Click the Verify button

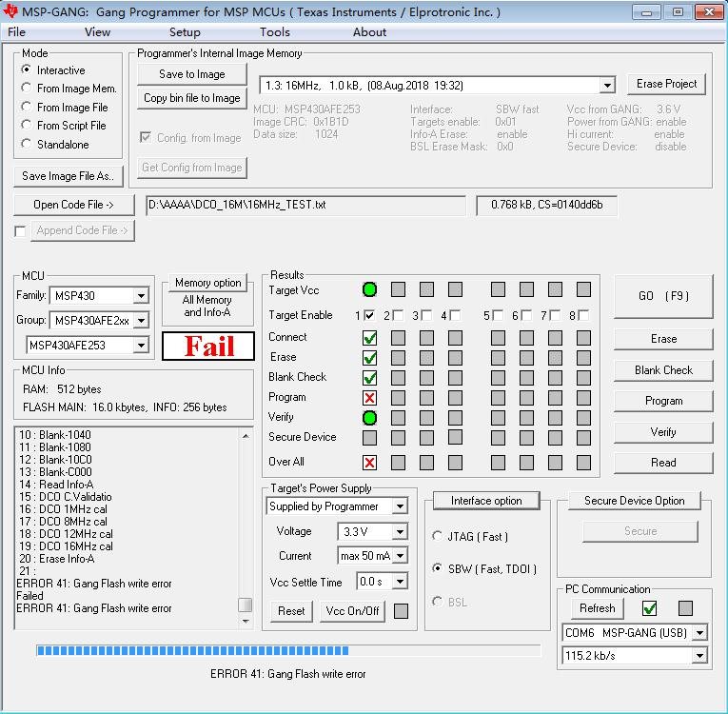663,432
